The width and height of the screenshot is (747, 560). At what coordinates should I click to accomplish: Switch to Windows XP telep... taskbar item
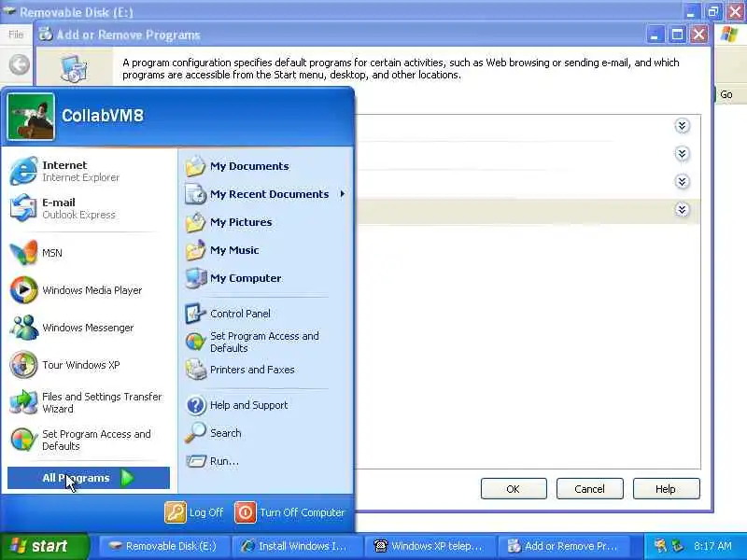click(430, 546)
